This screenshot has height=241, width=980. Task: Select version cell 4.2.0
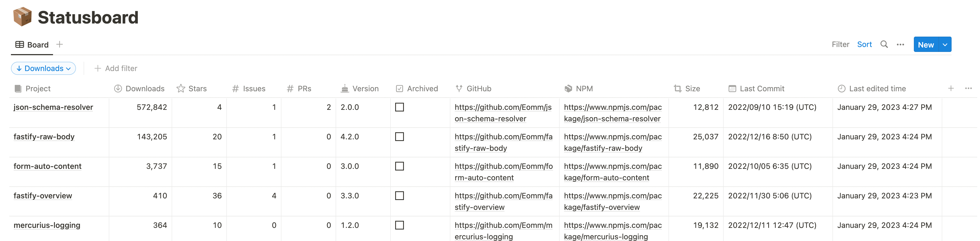tap(363, 142)
